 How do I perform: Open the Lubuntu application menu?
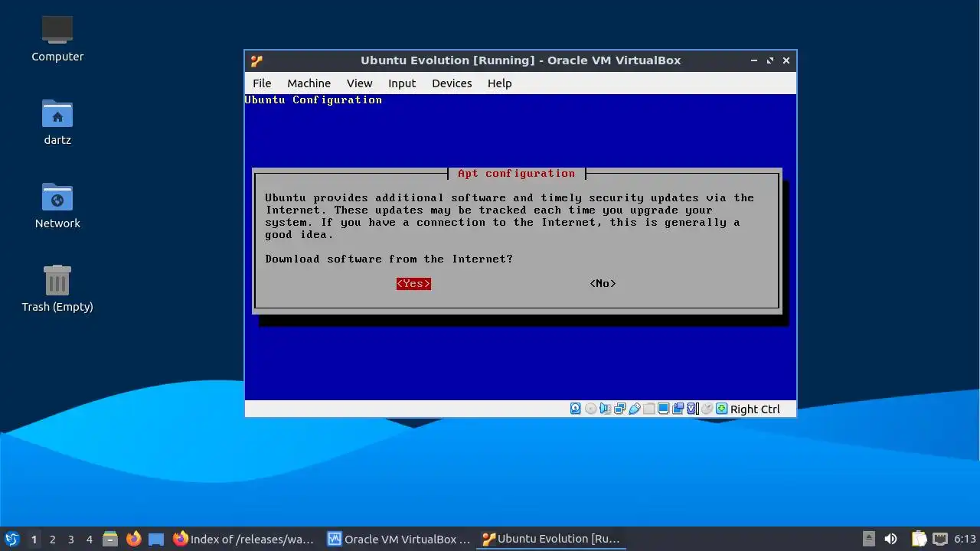pyautogui.click(x=11, y=539)
